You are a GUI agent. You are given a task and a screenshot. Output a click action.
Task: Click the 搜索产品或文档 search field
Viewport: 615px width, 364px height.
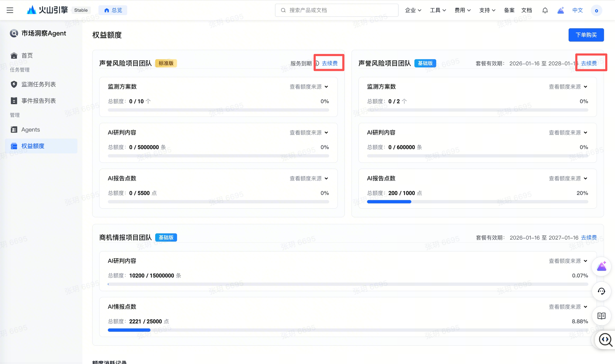click(336, 10)
